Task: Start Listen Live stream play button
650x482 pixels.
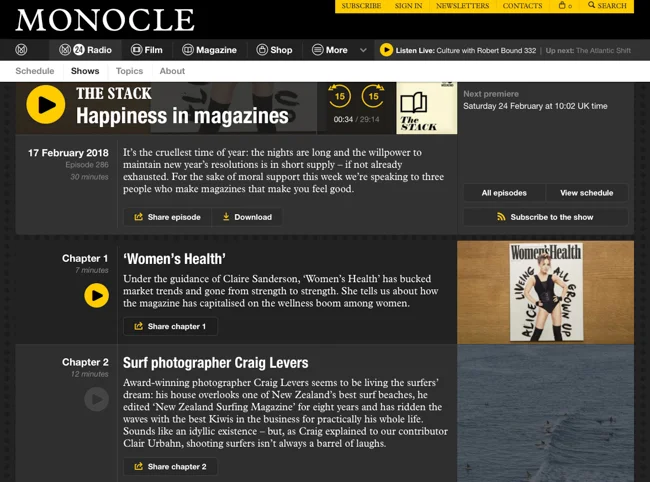Action: [386, 50]
